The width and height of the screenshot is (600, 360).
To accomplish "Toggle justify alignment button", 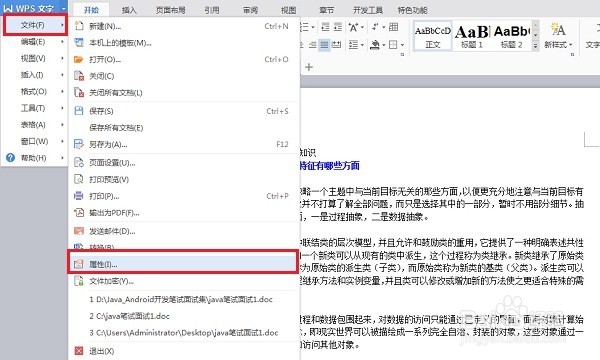I will point(324,45).
